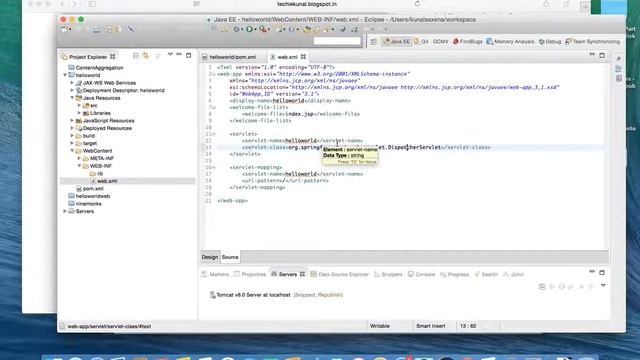Open the Search view tab
The image size is (640, 360).
click(x=486, y=274)
